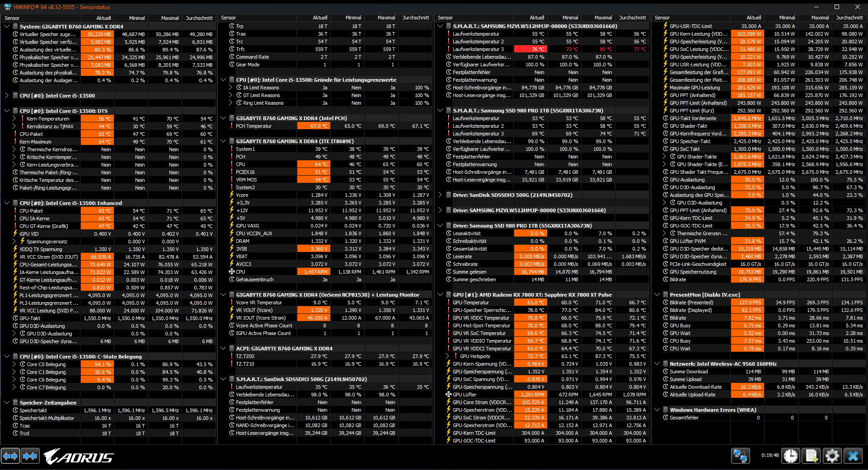Click Sensor header above GPU-USR-TDC-Limit row
The image size is (868, 470).
pyautogui.click(x=691, y=18)
